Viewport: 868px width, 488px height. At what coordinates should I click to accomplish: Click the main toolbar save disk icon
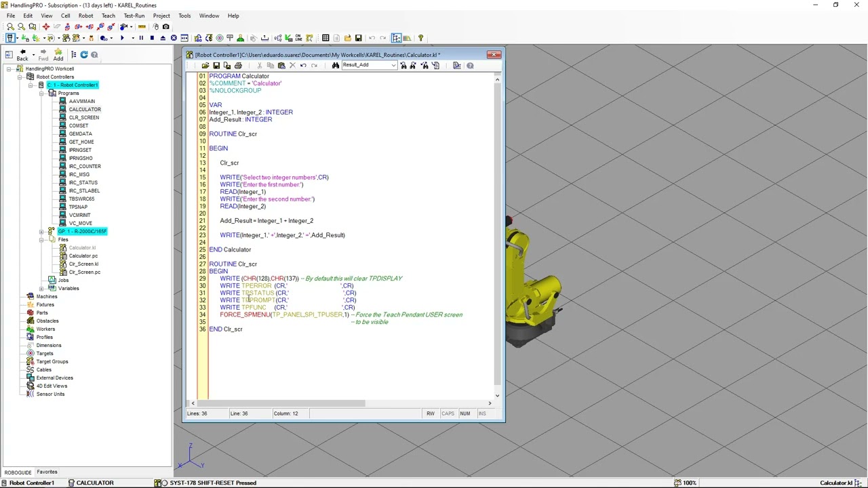(x=358, y=38)
